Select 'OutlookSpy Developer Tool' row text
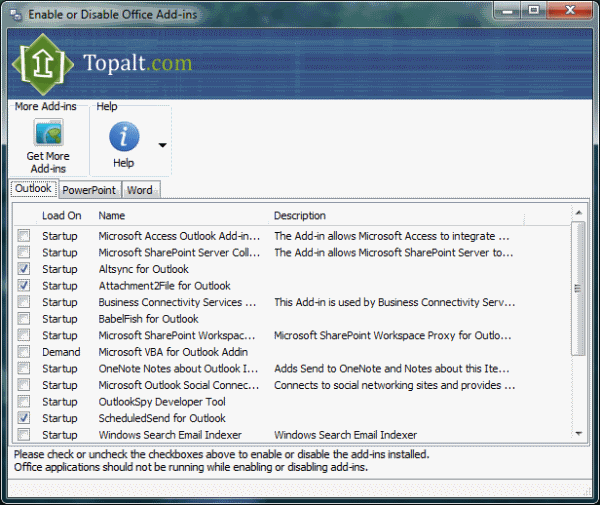 pyautogui.click(x=162, y=402)
